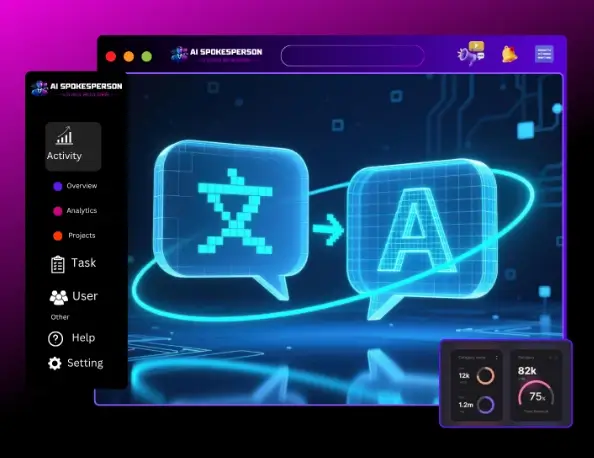Click the arrow between the speech bubbles

click(x=328, y=229)
